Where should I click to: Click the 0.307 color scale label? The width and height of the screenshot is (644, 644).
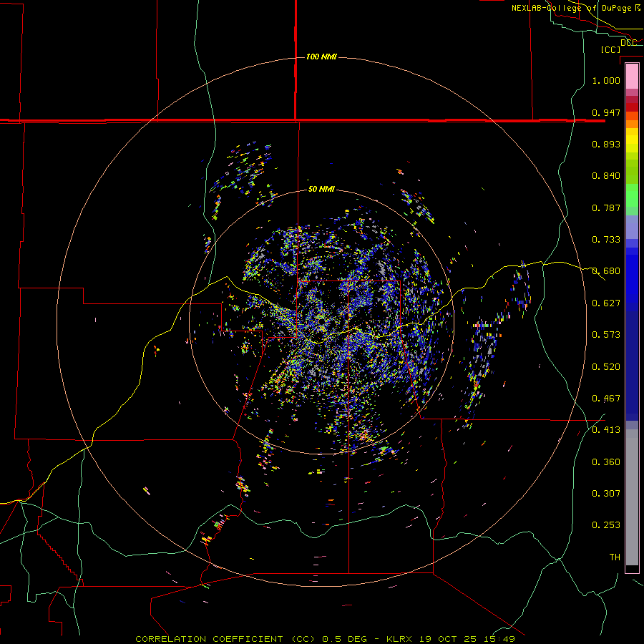pos(606,494)
